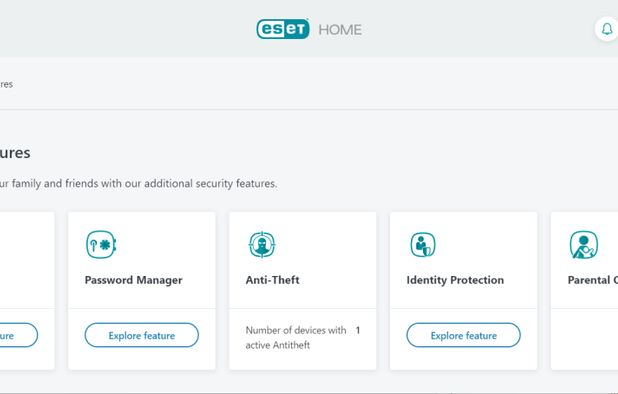Open the Password Manager card title
The image size is (618, 394).
tap(134, 280)
